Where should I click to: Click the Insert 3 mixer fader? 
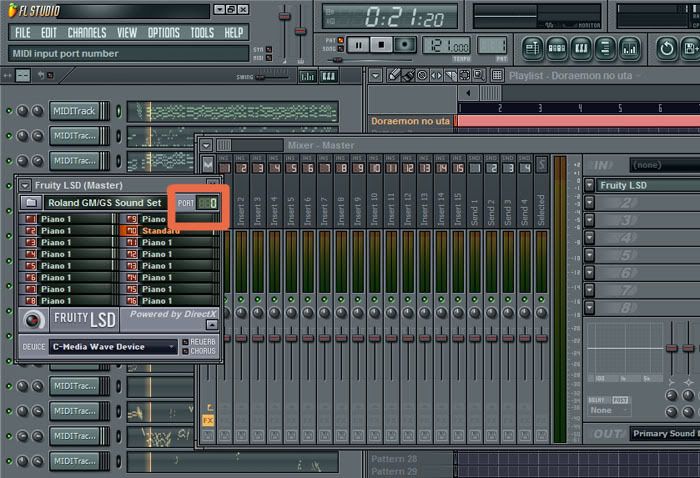(258, 338)
